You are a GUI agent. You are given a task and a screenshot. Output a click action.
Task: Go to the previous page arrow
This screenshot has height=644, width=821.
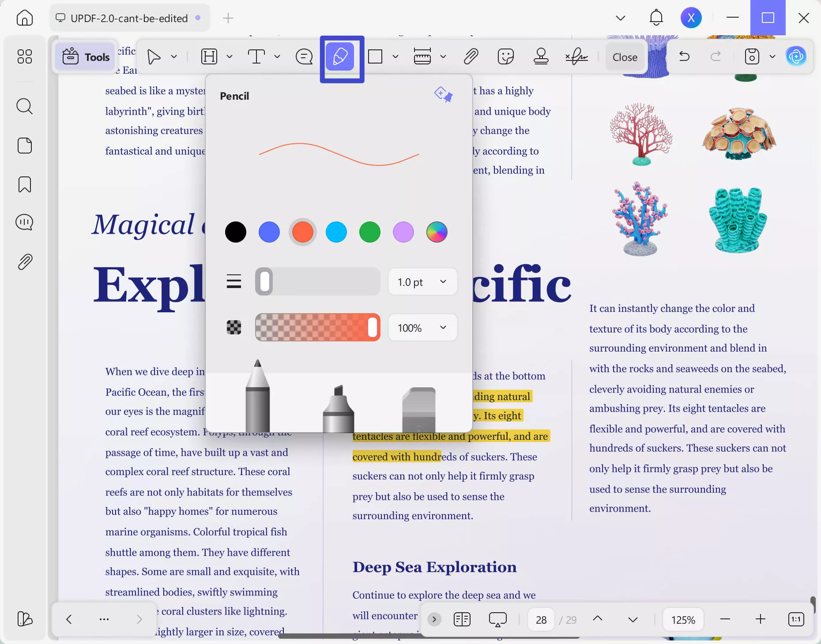pyautogui.click(x=598, y=619)
